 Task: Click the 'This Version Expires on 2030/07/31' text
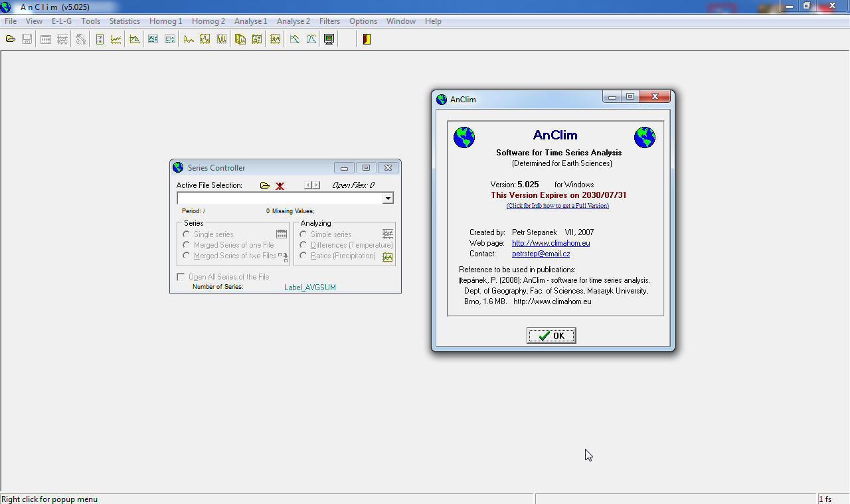click(558, 195)
